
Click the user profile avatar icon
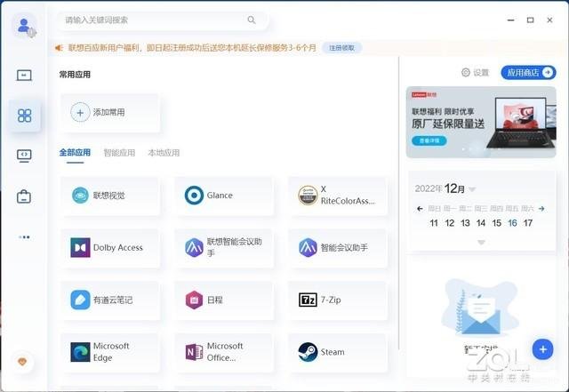pyautogui.click(x=25, y=26)
